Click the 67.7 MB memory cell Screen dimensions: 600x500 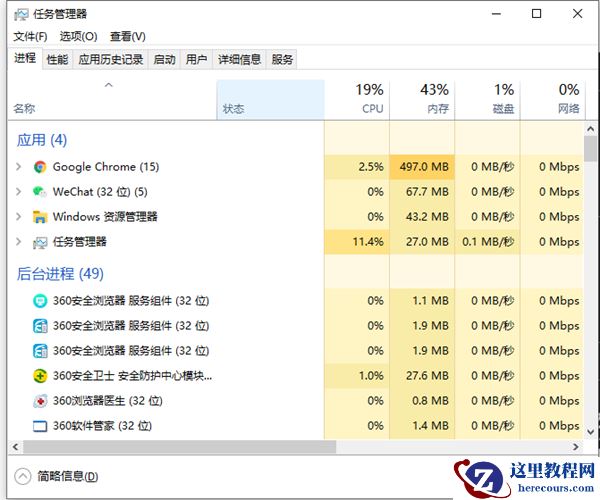coord(422,192)
